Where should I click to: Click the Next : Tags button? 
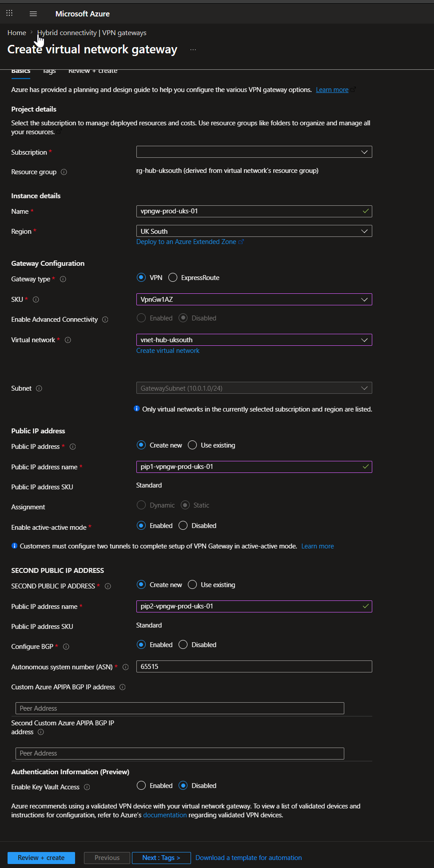click(161, 858)
